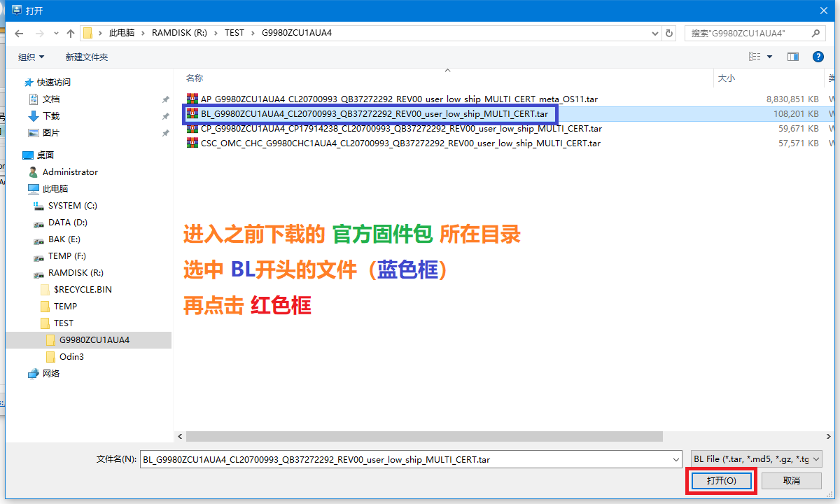840x504 pixels.
Task: Select BL_G9980ZCU1AUA4 tar file name
Action: (x=374, y=113)
